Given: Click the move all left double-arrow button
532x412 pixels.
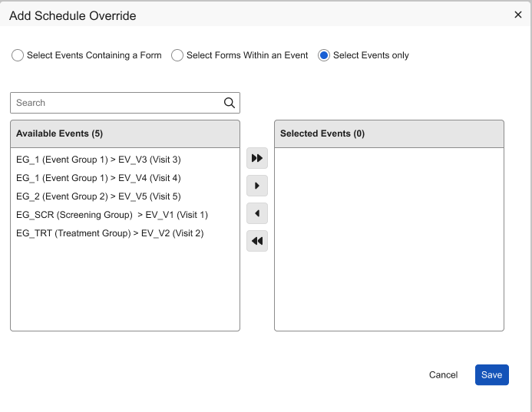Looking at the screenshot, I should tap(257, 241).
